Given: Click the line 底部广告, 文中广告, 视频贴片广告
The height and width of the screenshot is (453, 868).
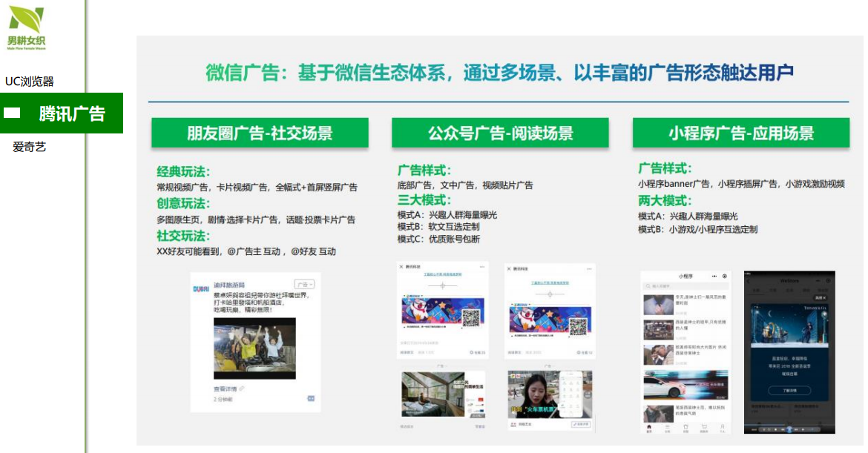Looking at the screenshot, I should click(x=465, y=185).
